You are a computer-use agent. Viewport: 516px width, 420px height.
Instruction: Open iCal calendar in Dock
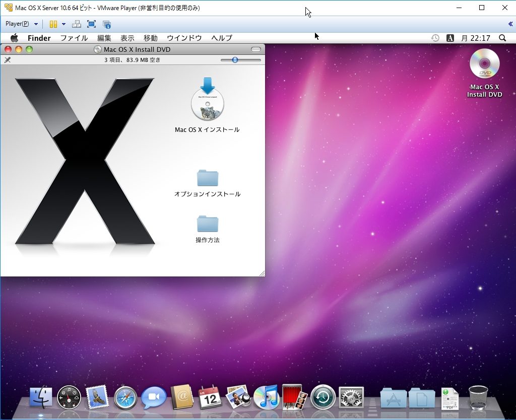tap(210, 397)
